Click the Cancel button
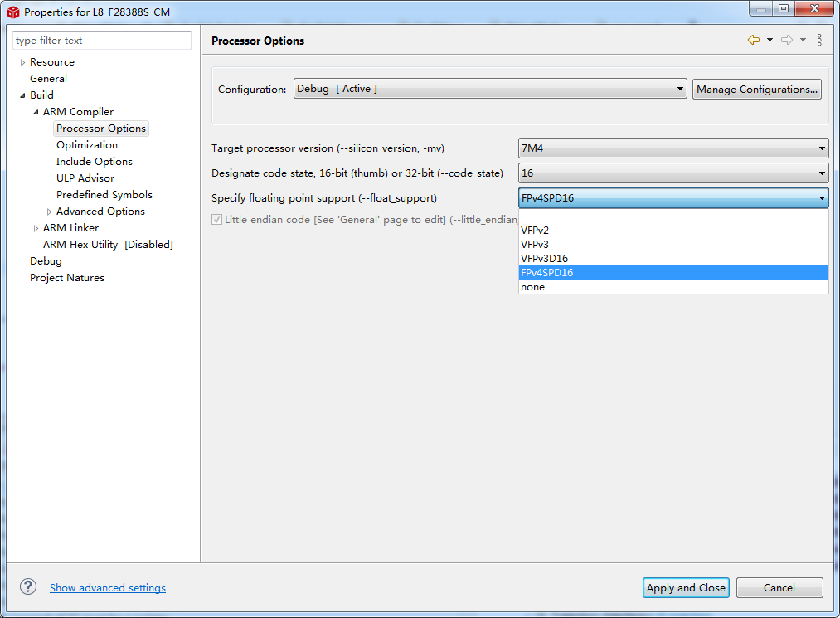 [x=779, y=588]
